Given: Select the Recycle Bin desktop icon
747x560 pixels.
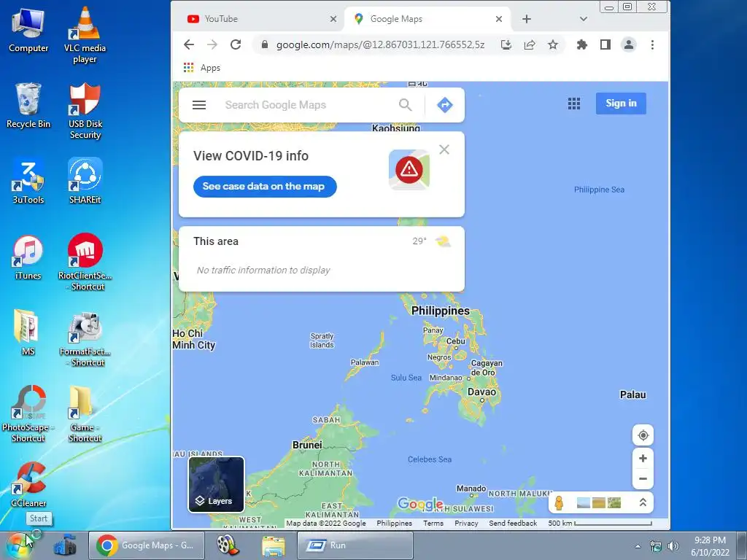Looking at the screenshot, I should pos(28,106).
